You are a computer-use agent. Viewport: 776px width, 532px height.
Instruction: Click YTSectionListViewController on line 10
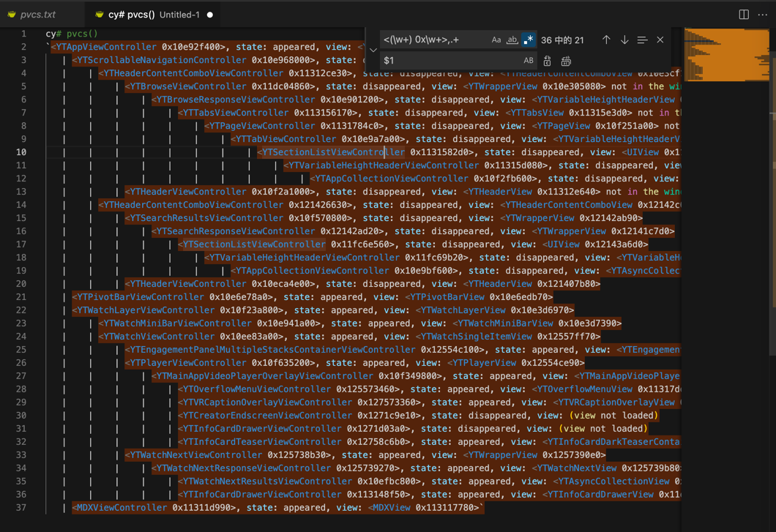click(333, 152)
